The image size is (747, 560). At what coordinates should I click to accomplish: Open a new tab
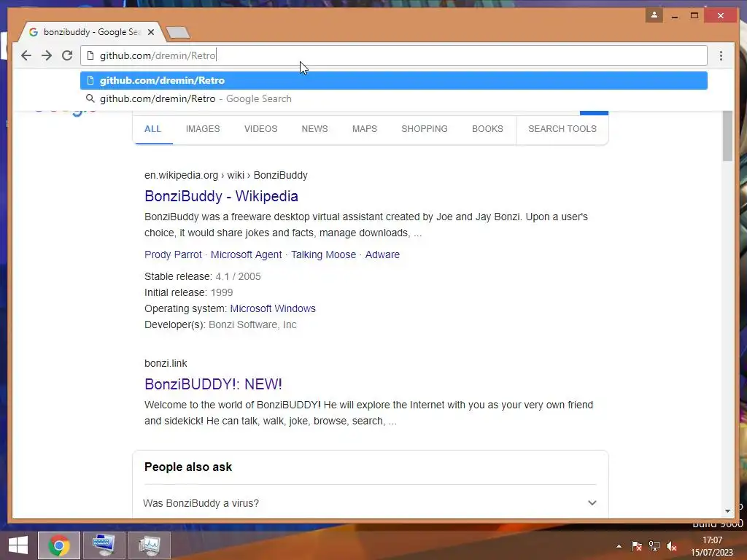(x=178, y=32)
